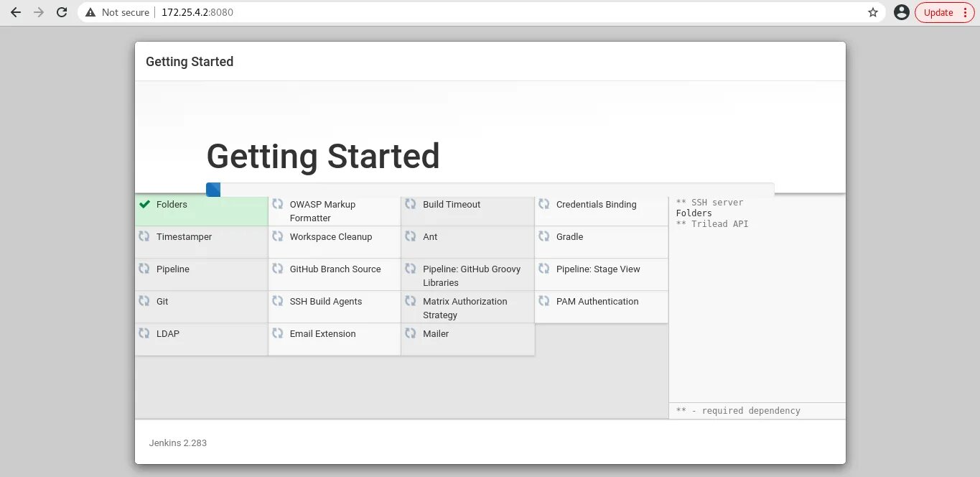Click the Update button in Chrome
The image size is (980, 477).
coord(944,12)
